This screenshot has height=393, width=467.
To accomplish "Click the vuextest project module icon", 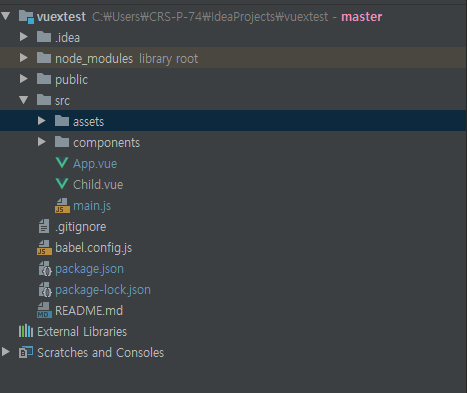I will tap(26, 17).
